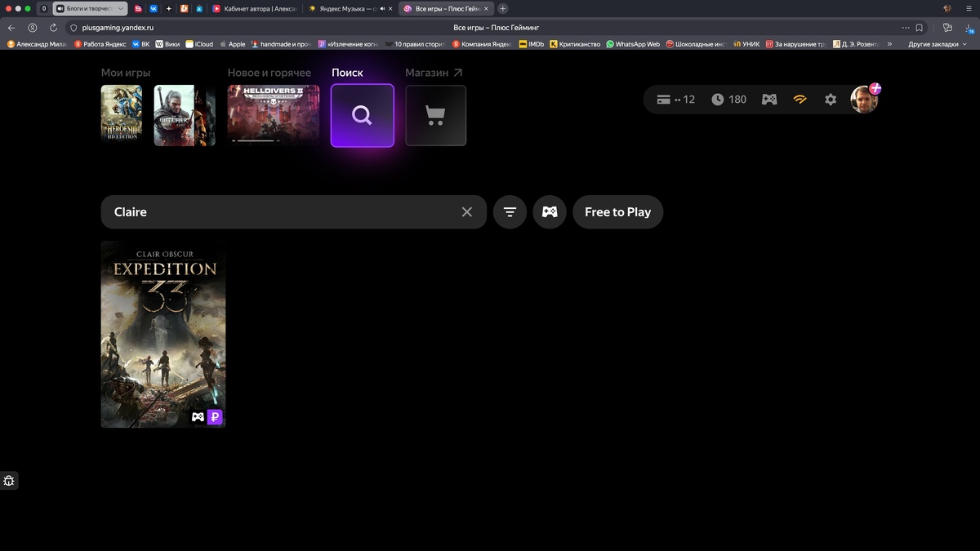Screen dimensions: 980x551
Task: Open the store shopping cart tile
Action: (436, 116)
